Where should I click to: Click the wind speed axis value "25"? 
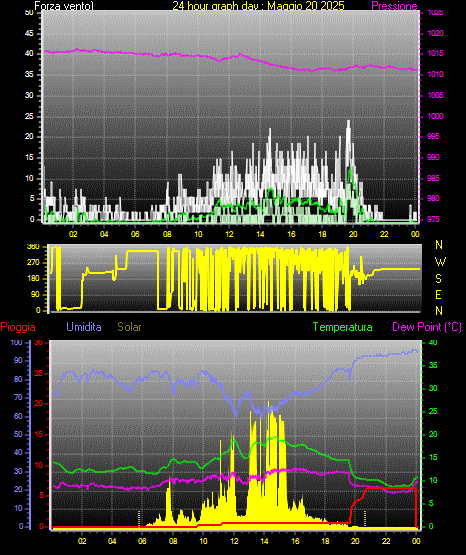click(x=29, y=116)
